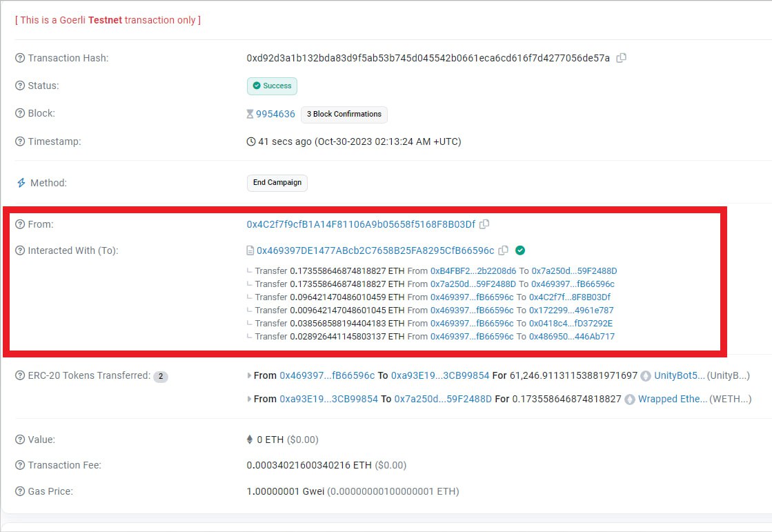Click the green verified checkmark next to the contract

point(520,250)
